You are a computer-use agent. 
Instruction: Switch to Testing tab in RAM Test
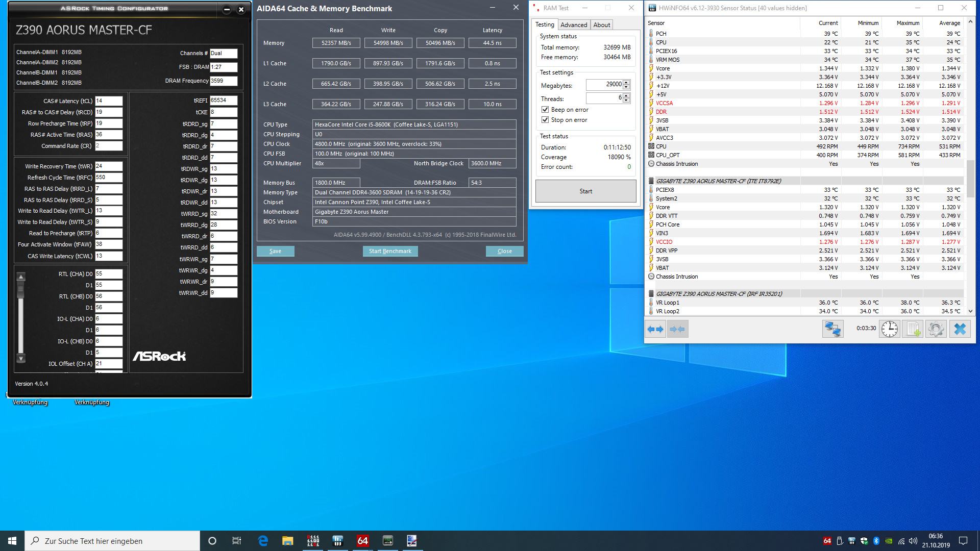tap(545, 24)
